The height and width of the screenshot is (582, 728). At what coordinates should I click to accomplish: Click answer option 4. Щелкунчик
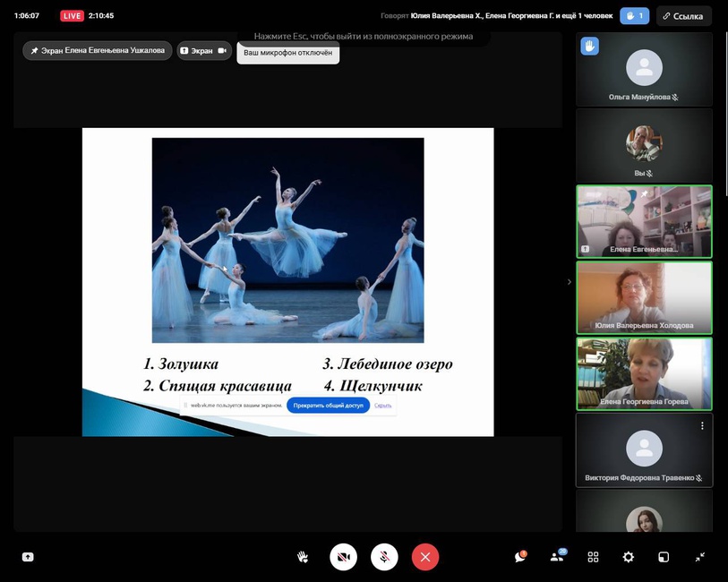pyautogui.click(x=373, y=386)
